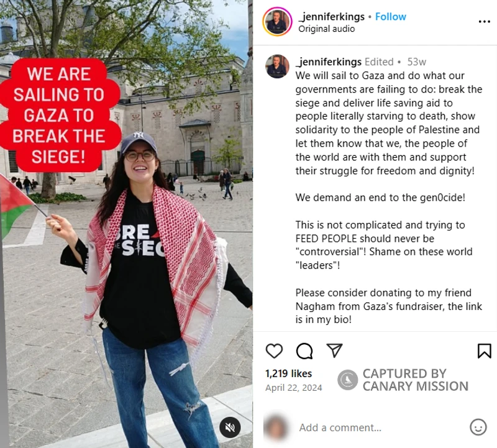Viewport: 497px width, 448px height.
Task: Follow the _jenniferkings account
Action: (391, 17)
